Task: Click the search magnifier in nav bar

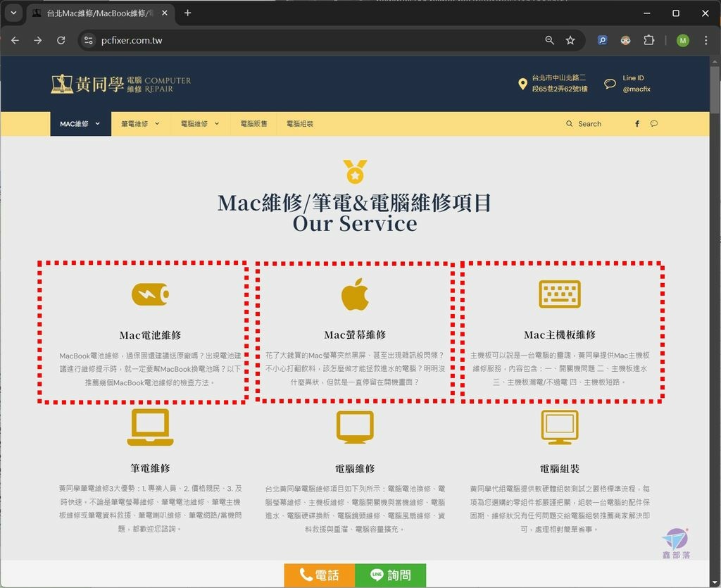Action: [x=569, y=124]
